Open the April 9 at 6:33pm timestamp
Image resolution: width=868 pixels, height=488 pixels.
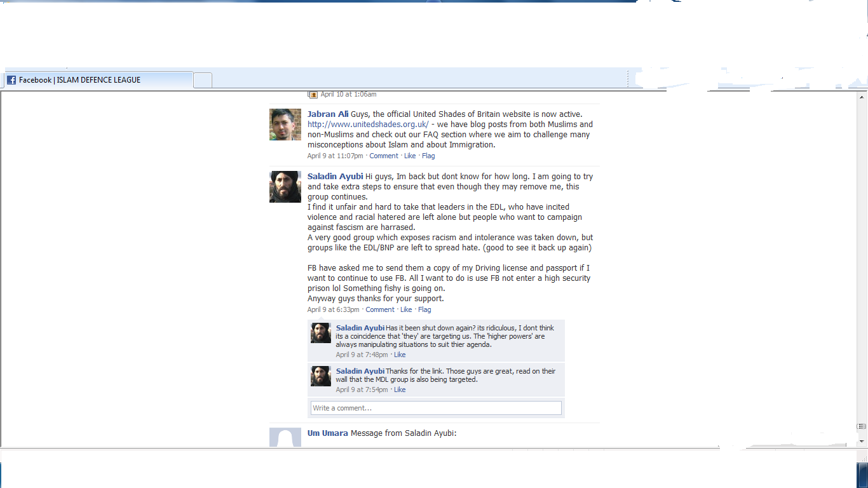click(333, 310)
